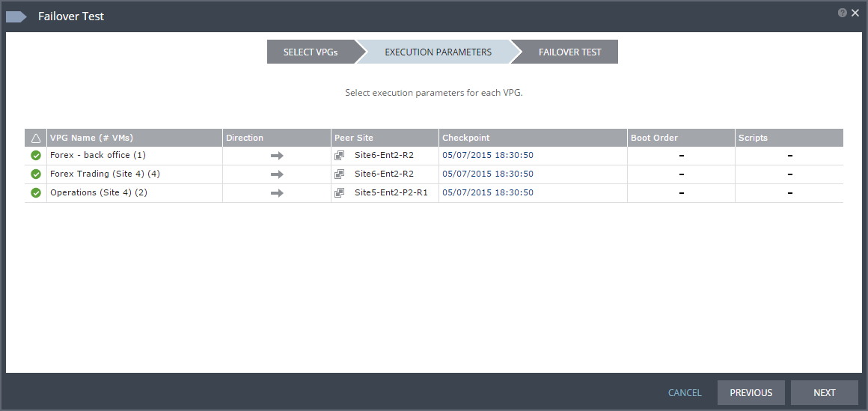Image resolution: width=868 pixels, height=411 pixels.
Task: Select the Operations (Site 4) (2) name
Action: (99, 192)
